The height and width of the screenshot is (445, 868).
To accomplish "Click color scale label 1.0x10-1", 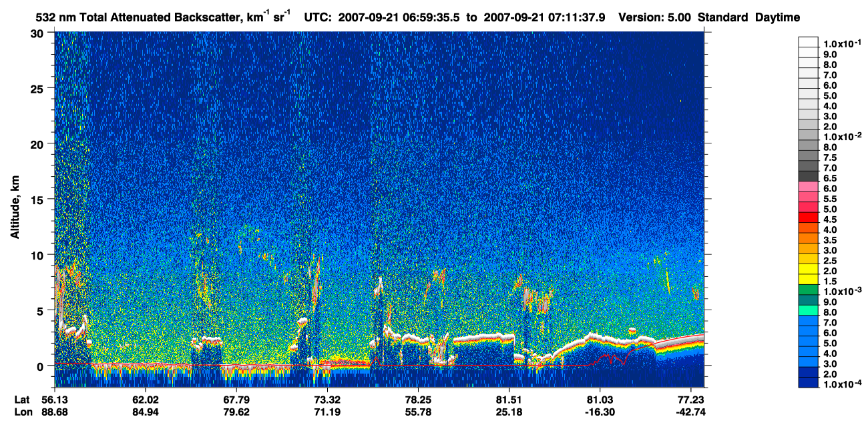I will pos(843,43).
